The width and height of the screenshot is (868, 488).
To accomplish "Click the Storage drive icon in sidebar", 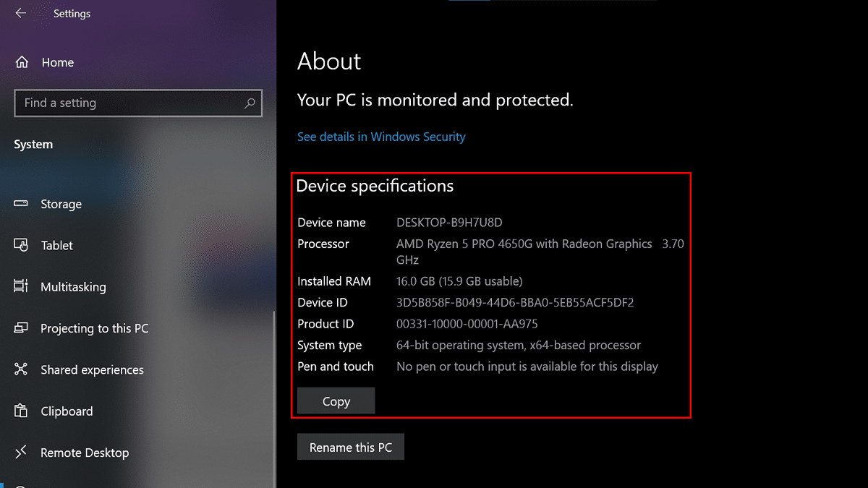I will coord(22,204).
